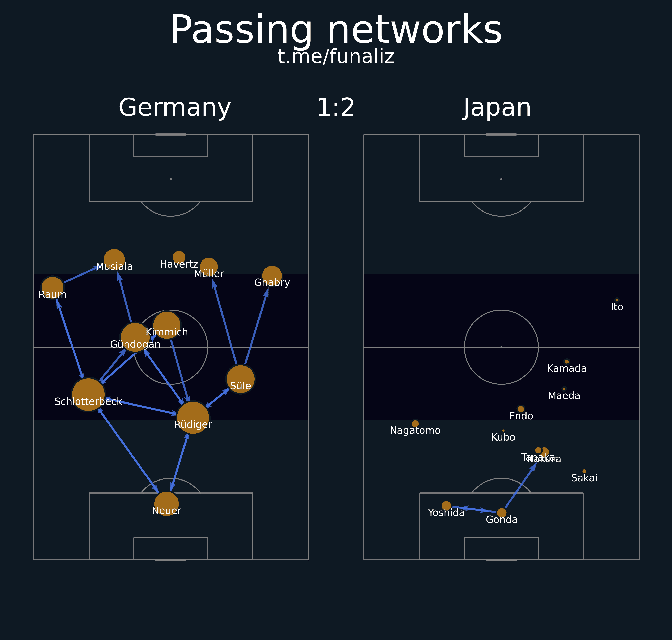Click the Neuer goalkeeper node

(x=166, y=503)
